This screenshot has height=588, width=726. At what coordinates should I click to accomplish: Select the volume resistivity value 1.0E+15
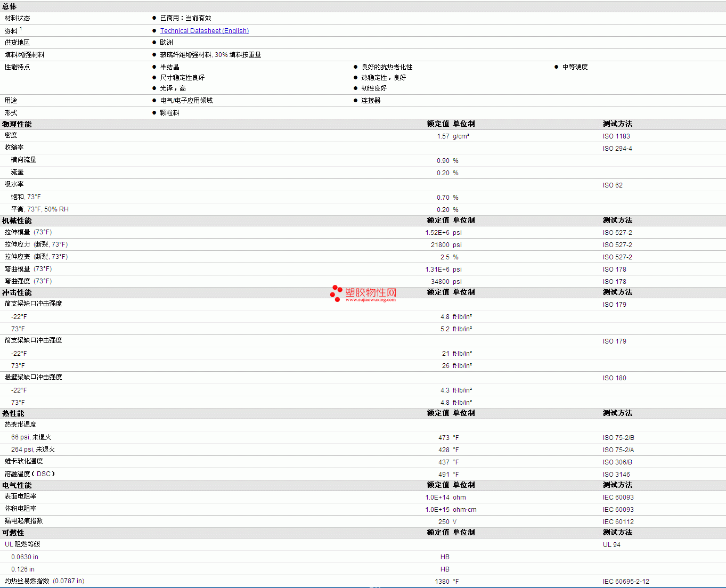437,510
